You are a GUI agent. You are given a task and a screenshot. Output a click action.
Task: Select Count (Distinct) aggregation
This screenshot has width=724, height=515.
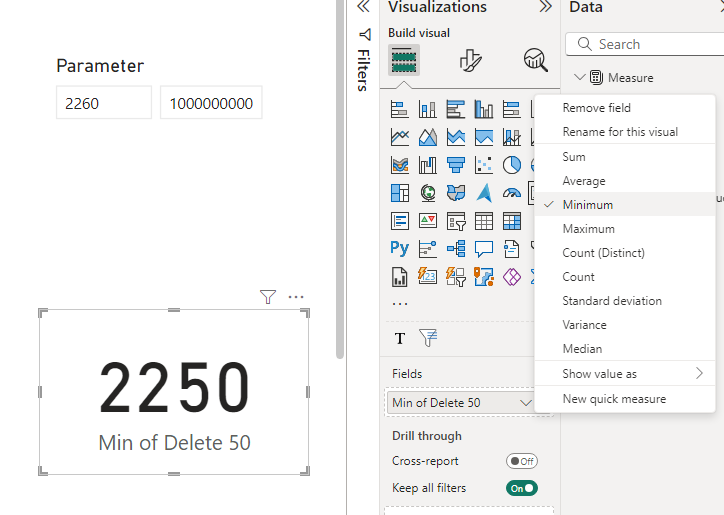click(x=625, y=253)
